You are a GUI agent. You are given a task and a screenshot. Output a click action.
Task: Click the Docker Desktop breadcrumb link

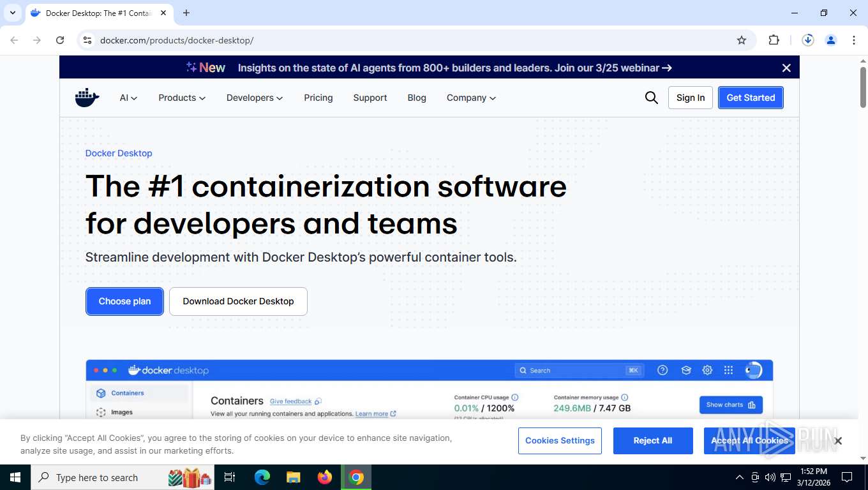tap(119, 153)
